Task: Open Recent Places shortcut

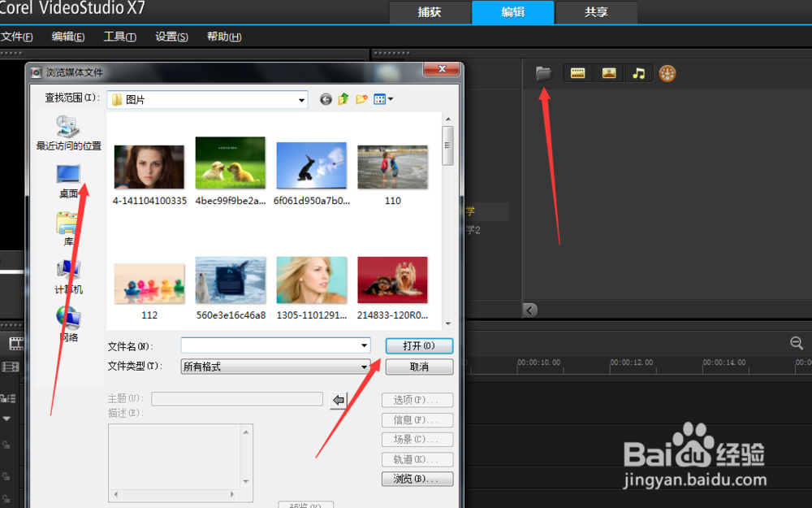Action: click(x=68, y=133)
